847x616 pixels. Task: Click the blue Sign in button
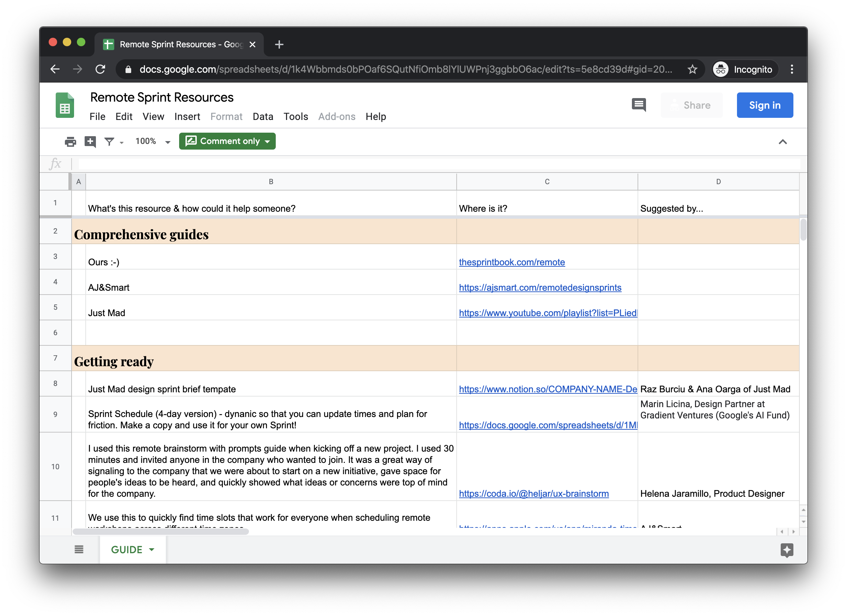point(764,105)
